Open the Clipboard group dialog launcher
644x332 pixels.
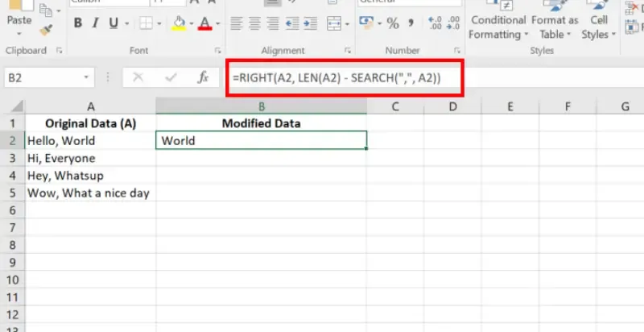point(60,51)
